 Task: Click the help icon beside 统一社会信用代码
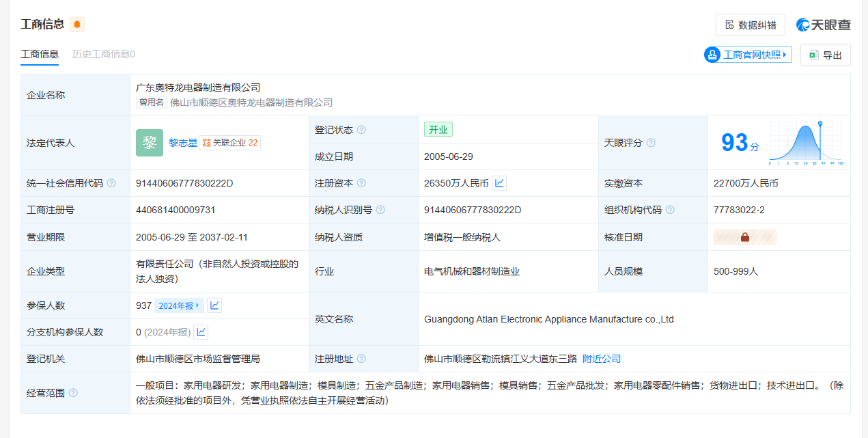111,183
